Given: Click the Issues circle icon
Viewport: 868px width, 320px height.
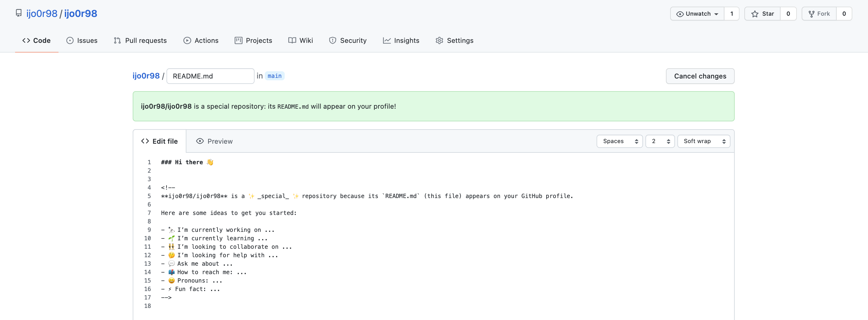Looking at the screenshot, I should click(70, 40).
